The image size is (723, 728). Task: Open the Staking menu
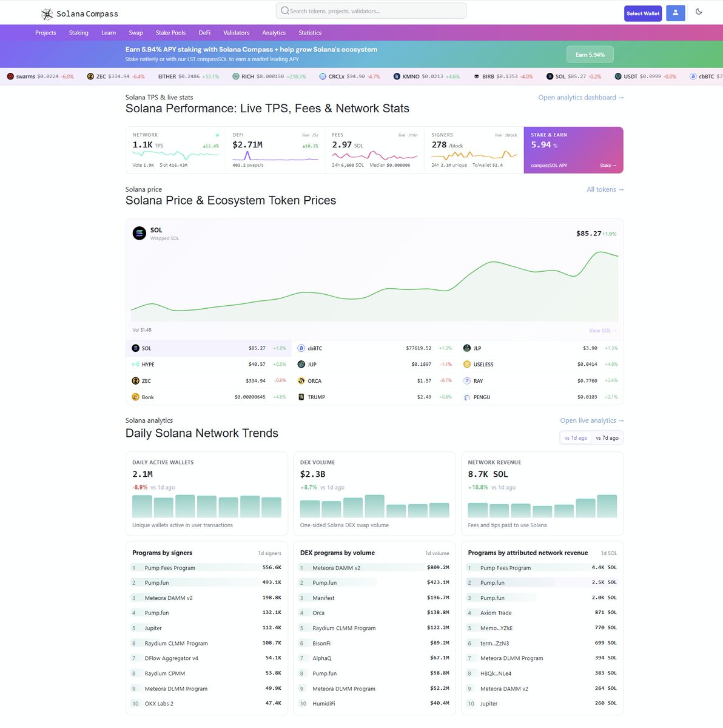(x=79, y=33)
